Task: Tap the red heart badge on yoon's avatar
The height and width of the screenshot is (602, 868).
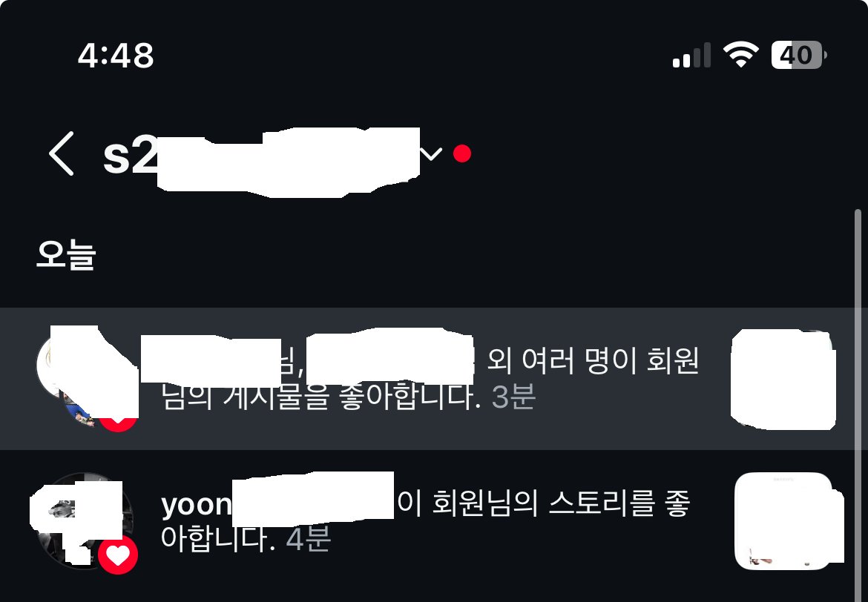Action: click(x=118, y=555)
